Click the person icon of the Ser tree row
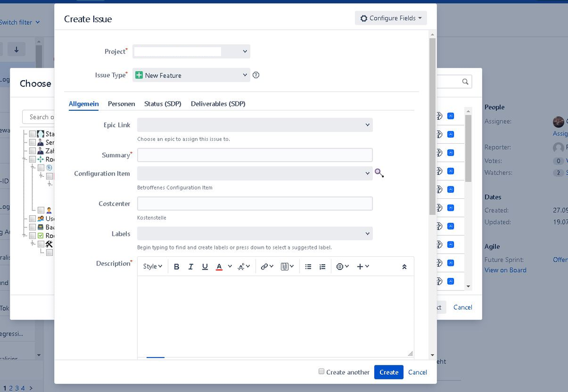The width and height of the screenshot is (568, 392). pyautogui.click(x=40, y=143)
